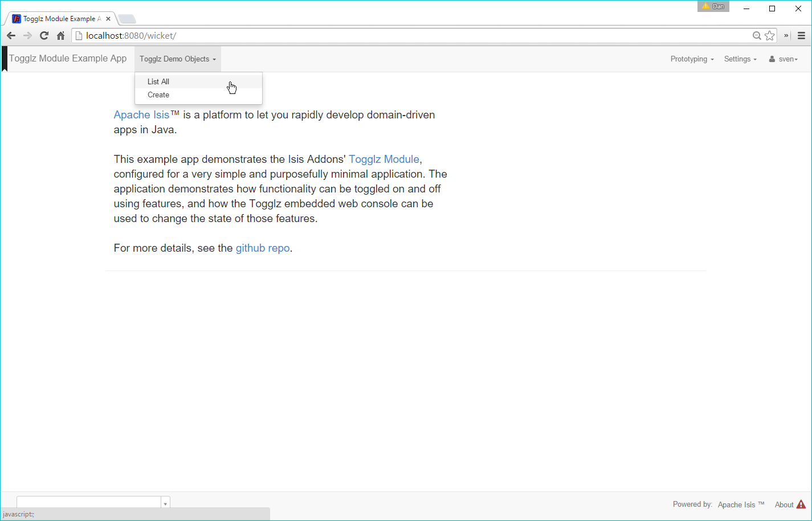
Task: Open the About link in the footer
Action: point(784,504)
